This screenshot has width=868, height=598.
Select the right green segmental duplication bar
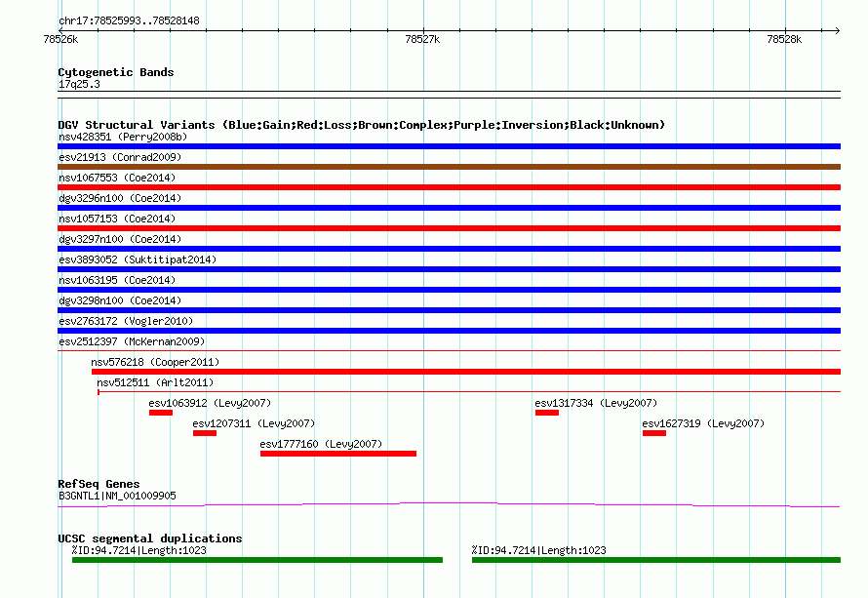656,560
